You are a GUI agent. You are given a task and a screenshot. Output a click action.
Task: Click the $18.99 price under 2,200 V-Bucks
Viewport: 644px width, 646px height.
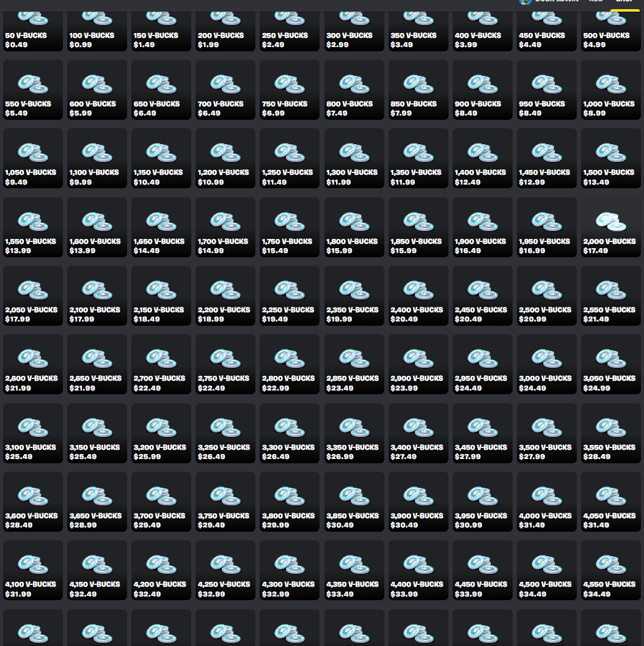tap(210, 319)
